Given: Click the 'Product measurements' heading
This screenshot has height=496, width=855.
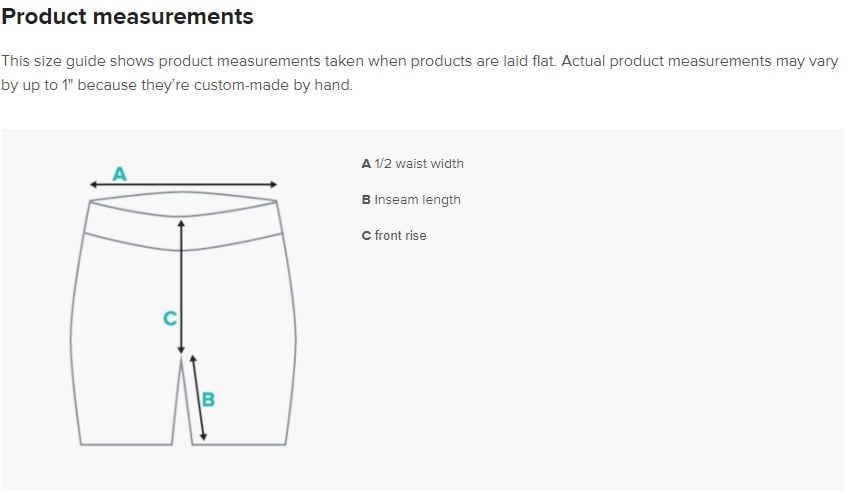Looking at the screenshot, I should [127, 17].
